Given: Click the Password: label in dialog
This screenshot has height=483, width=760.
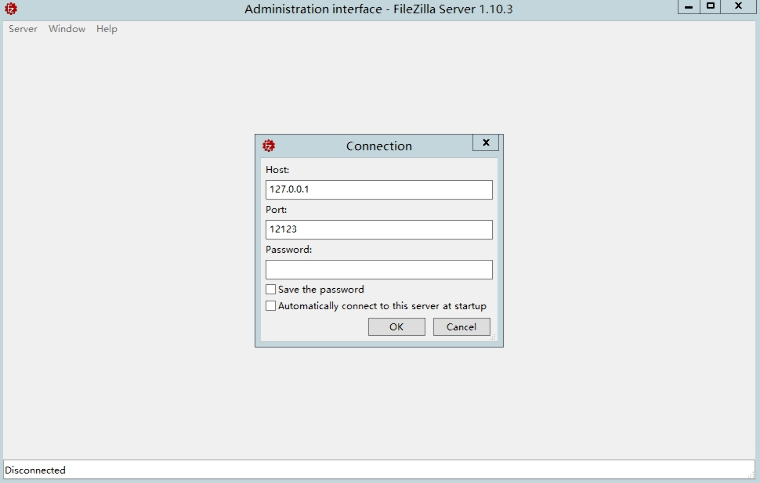Looking at the screenshot, I should tap(289, 249).
